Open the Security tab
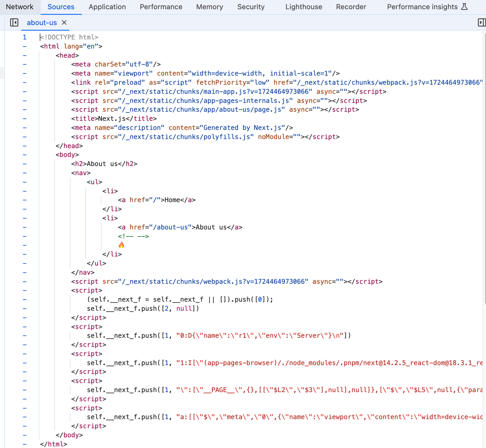Viewport: 486px width, 448px height. (x=251, y=7)
